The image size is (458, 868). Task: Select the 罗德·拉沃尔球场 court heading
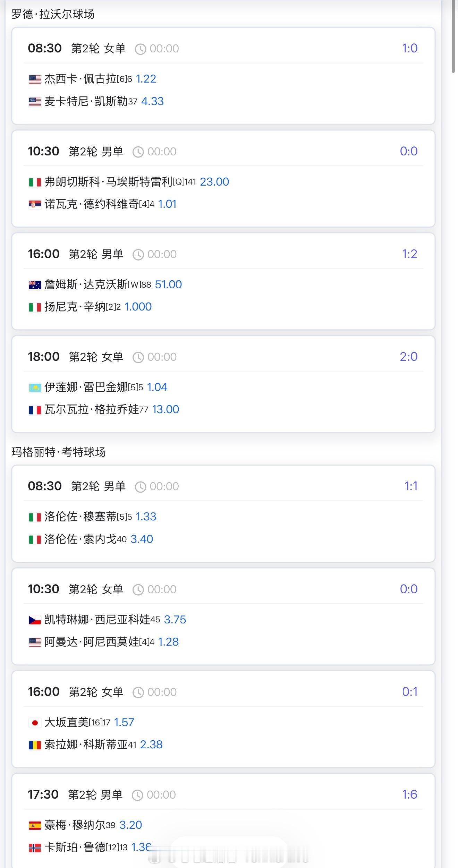[x=53, y=14]
